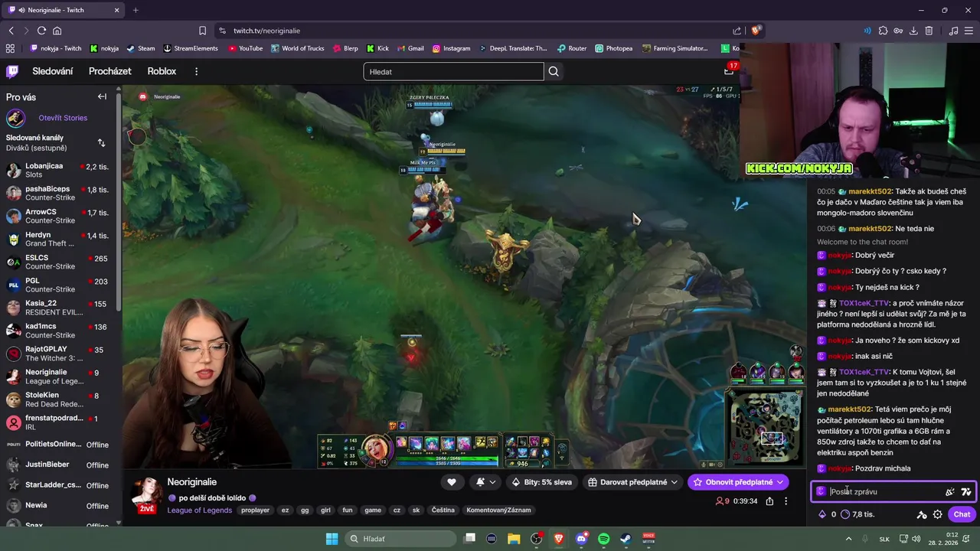980x551 pixels.
Task: Click the Hledat search field on Twitch
Action: coord(453,71)
